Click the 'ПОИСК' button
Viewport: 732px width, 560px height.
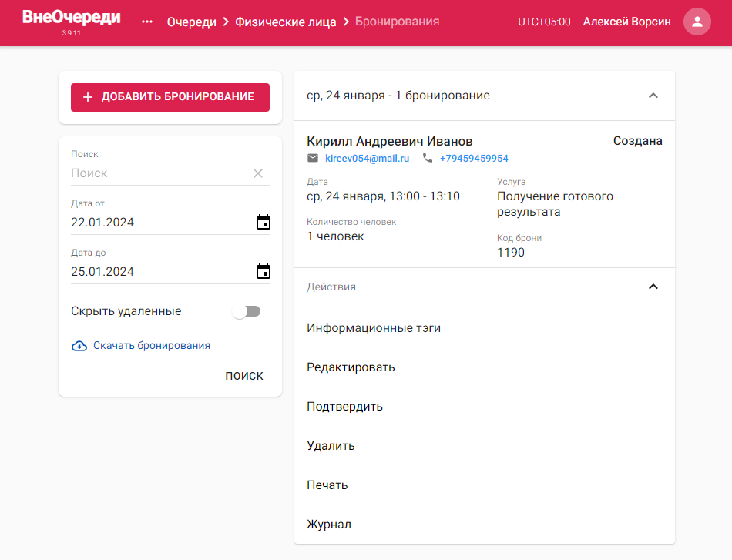pos(244,376)
